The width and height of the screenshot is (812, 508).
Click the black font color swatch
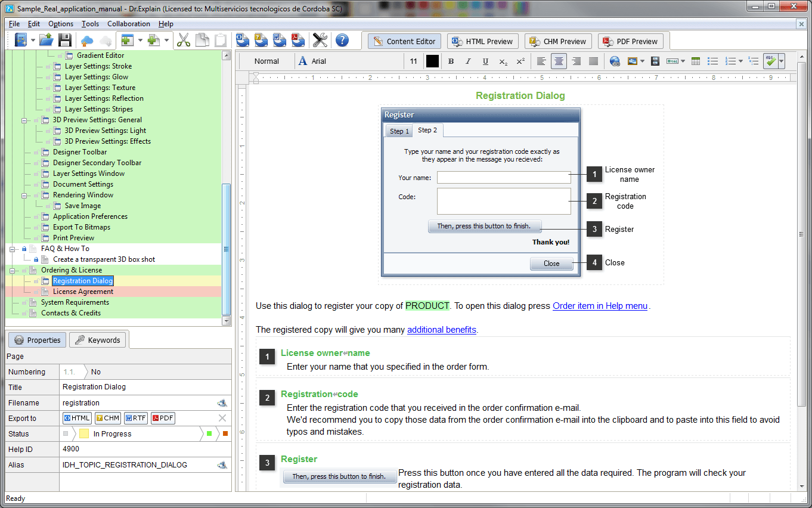[x=432, y=61]
